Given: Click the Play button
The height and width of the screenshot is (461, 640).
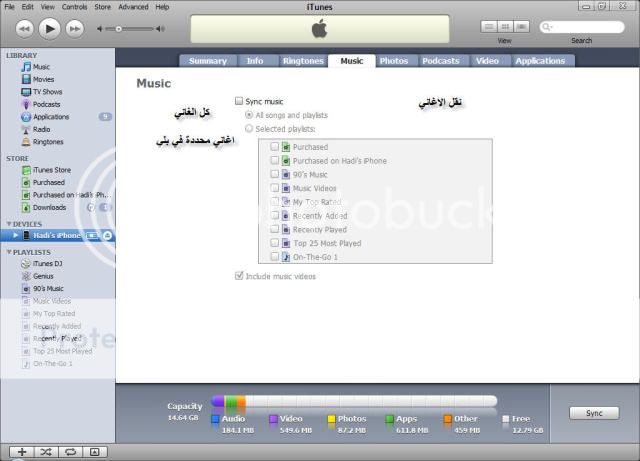Looking at the screenshot, I should point(49,29).
